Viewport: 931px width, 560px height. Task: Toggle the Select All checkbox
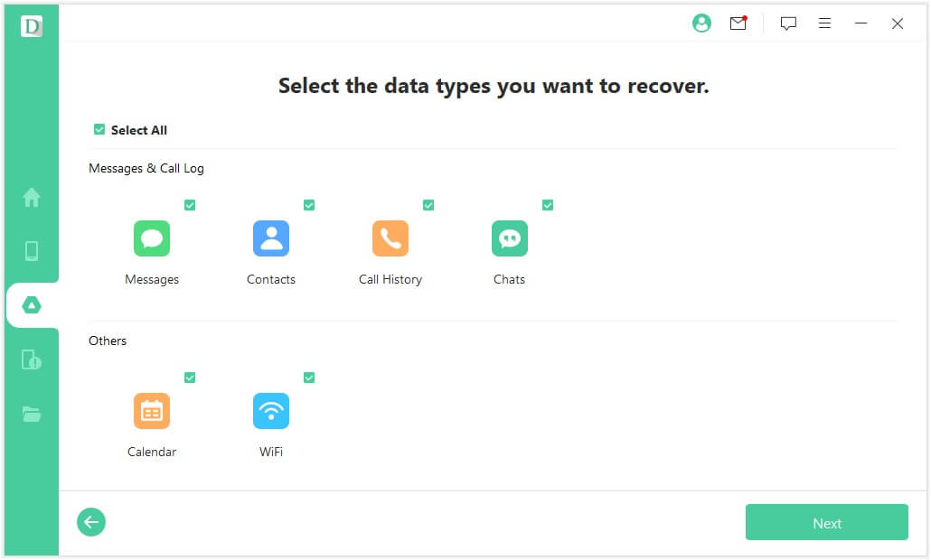coord(99,129)
